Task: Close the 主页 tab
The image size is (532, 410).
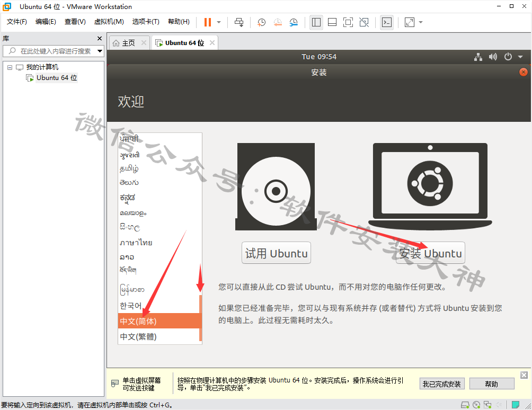Action: 144,43
